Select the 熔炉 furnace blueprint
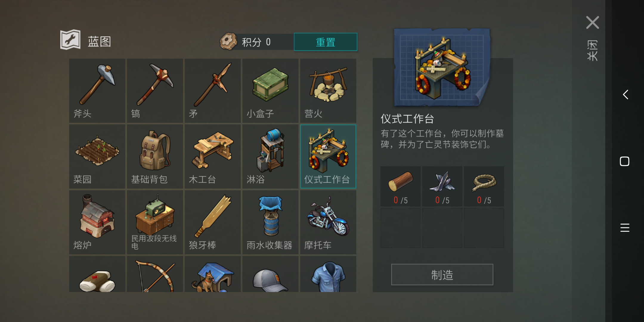644x322 pixels. click(97, 222)
